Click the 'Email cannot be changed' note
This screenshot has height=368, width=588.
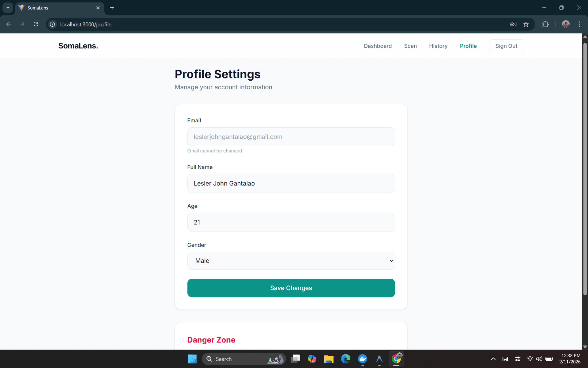[215, 151]
